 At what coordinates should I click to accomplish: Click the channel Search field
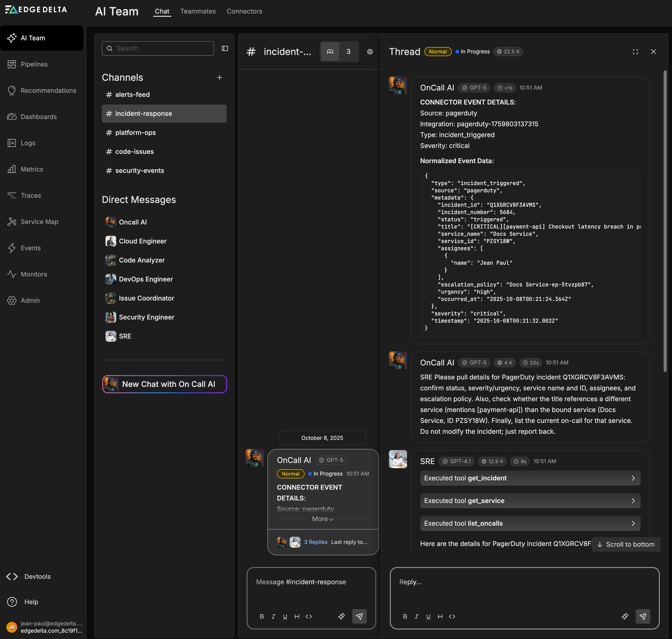(158, 48)
